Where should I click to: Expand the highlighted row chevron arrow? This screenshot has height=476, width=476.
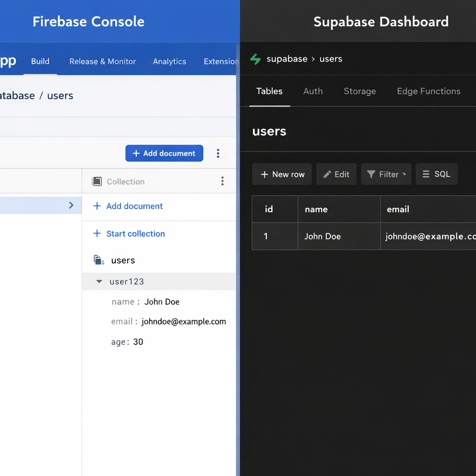71,205
